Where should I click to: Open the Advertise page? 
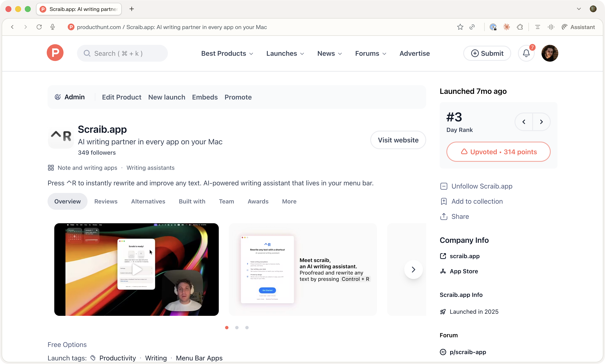[x=414, y=53]
